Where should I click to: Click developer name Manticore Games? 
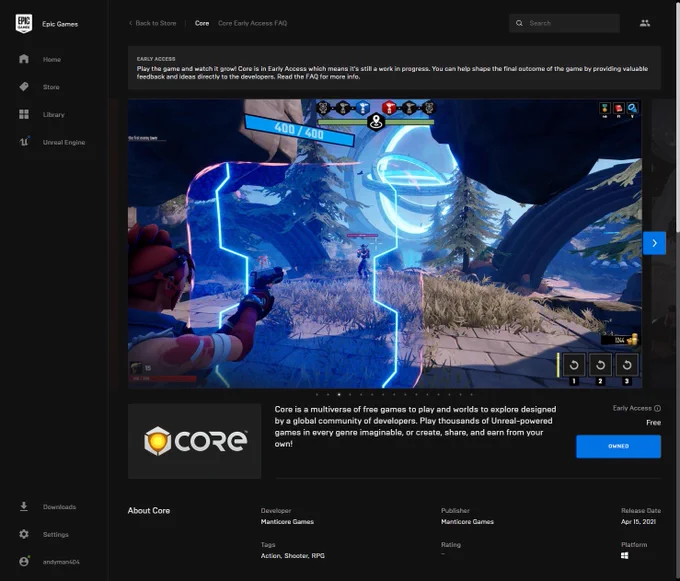(287, 522)
